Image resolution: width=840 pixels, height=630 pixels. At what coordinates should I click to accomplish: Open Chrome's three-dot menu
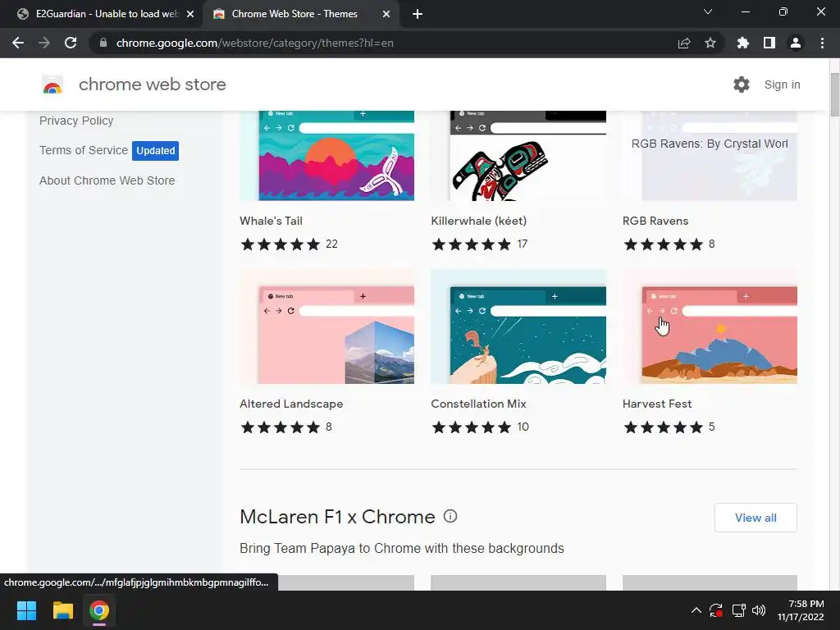click(x=822, y=43)
